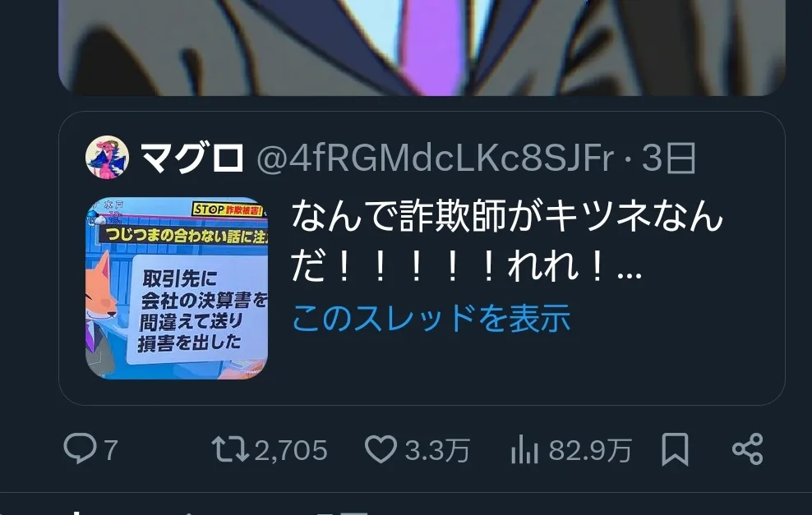Image resolution: width=812 pixels, height=515 pixels.
Task: Tap the retweet arrows icon
Action: click(230, 449)
